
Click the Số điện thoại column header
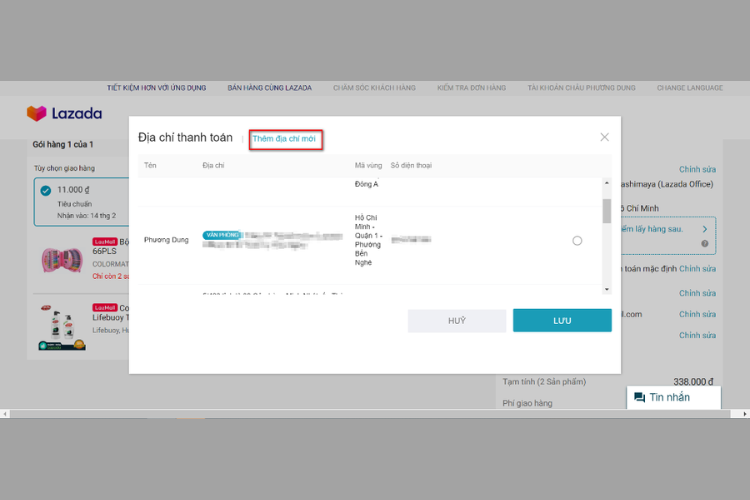(x=411, y=166)
